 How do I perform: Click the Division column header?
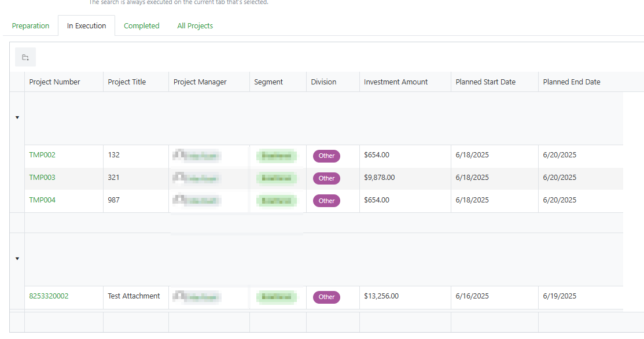point(323,82)
